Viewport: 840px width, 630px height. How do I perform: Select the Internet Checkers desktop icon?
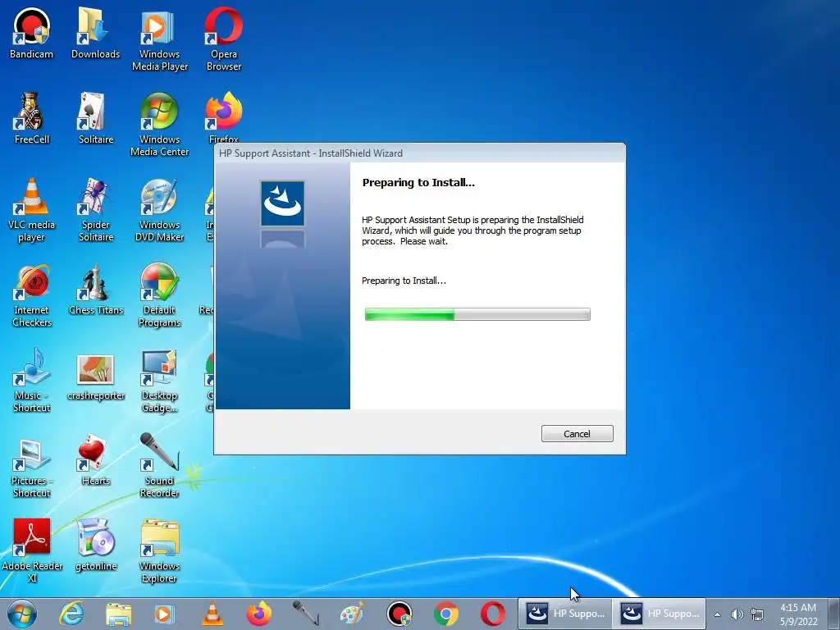tap(31, 295)
